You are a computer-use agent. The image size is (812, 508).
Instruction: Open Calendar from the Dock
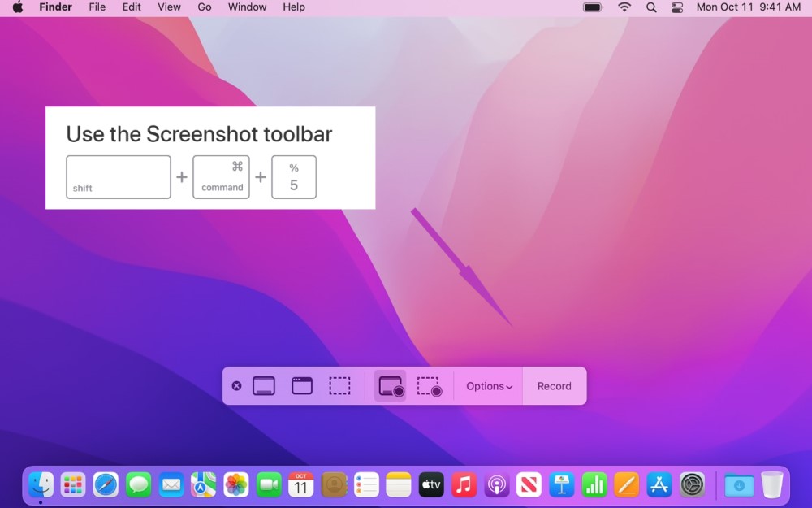(x=301, y=485)
